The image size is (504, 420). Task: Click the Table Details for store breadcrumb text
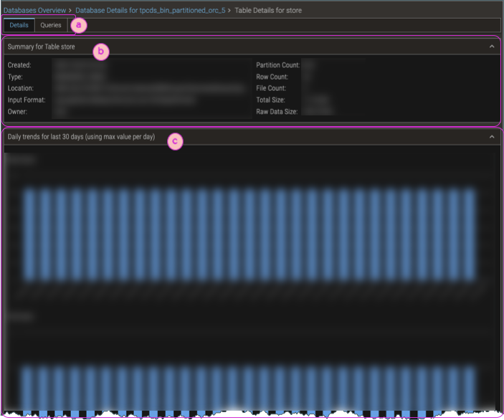(268, 10)
